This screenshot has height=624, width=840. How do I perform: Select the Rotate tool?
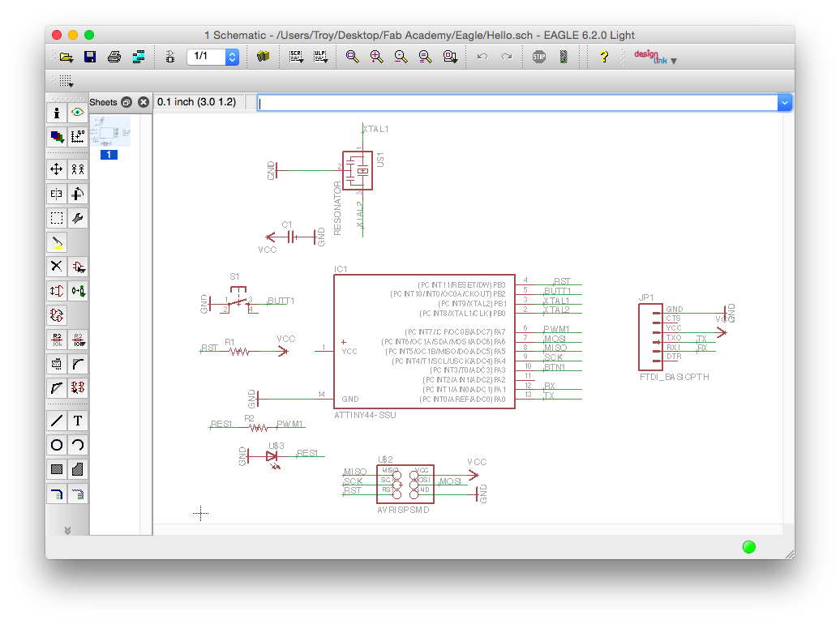pos(78,194)
